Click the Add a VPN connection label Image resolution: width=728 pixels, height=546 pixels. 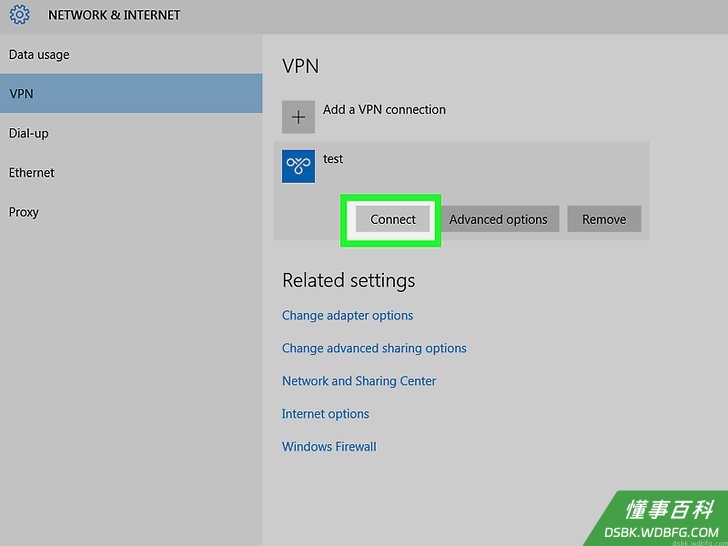(x=384, y=110)
